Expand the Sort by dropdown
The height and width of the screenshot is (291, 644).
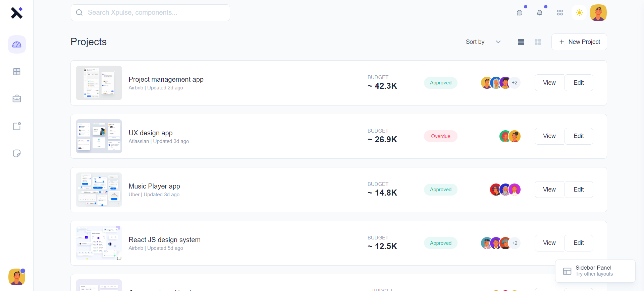(483, 42)
